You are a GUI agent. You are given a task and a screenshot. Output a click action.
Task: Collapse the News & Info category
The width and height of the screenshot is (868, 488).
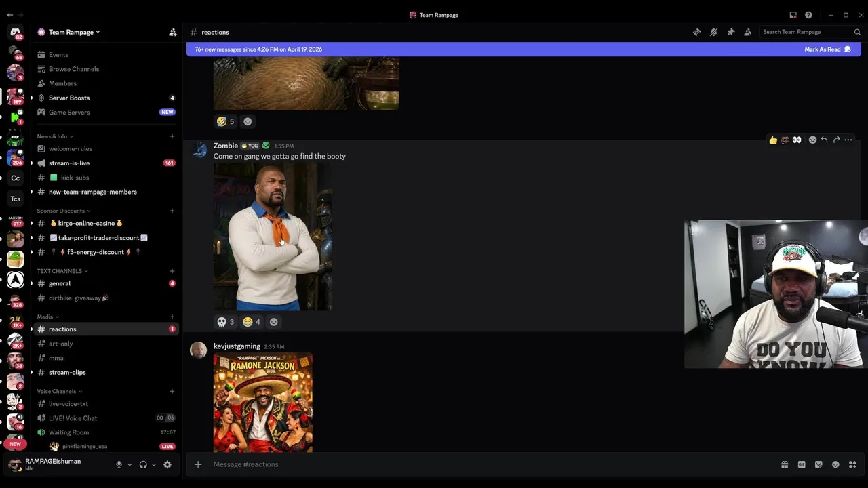click(x=55, y=136)
